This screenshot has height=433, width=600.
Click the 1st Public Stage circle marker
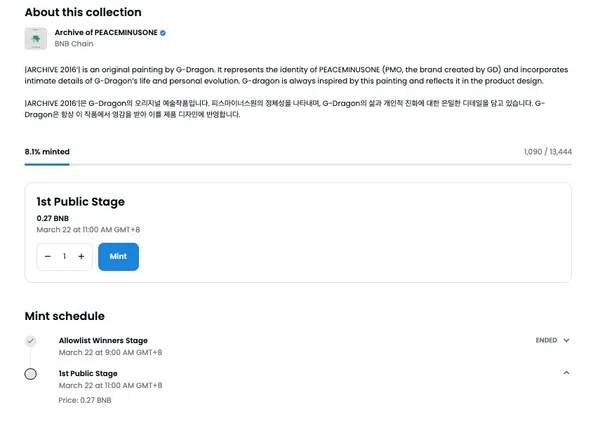[x=31, y=374]
